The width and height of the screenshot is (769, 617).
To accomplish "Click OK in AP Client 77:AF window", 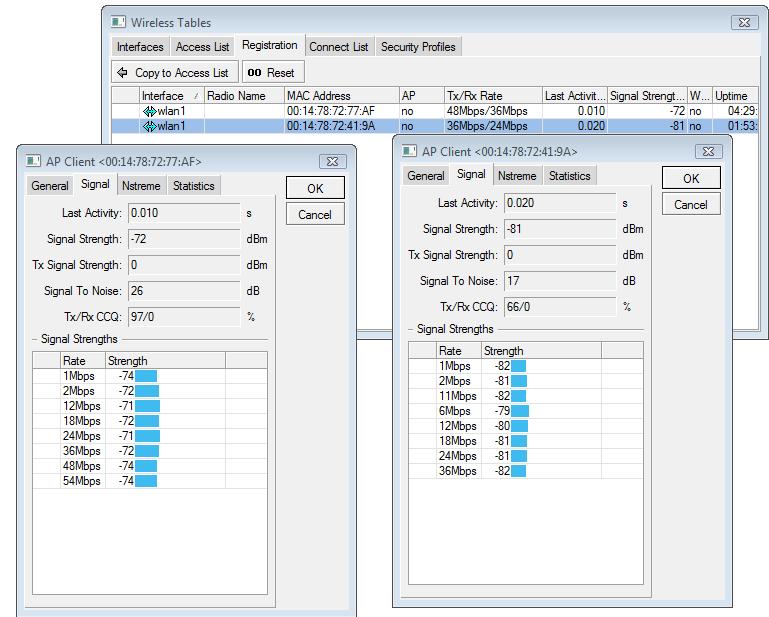I will tap(315, 188).
